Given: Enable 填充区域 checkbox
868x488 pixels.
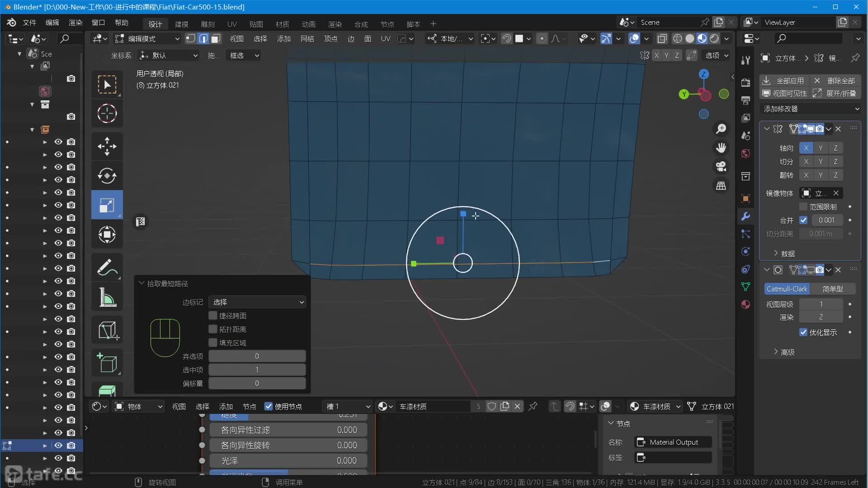Looking at the screenshot, I should click(213, 343).
